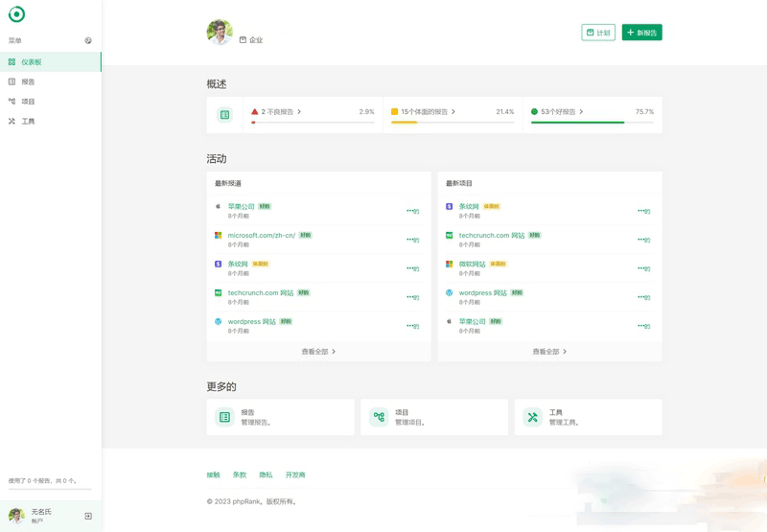This screenshot has height=532, width=767.
Task: Open the 15个体面的报告 link
Action: (x=424, y=112)
